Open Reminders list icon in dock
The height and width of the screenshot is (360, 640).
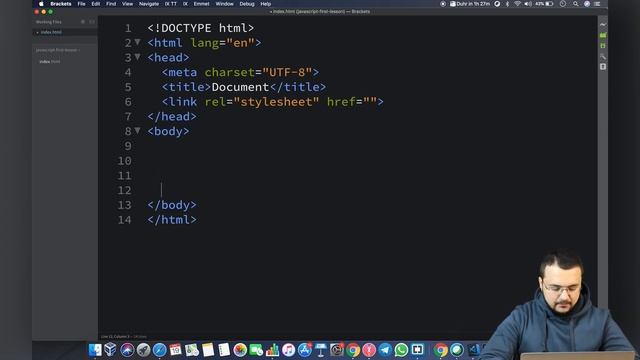coord(224,350)
